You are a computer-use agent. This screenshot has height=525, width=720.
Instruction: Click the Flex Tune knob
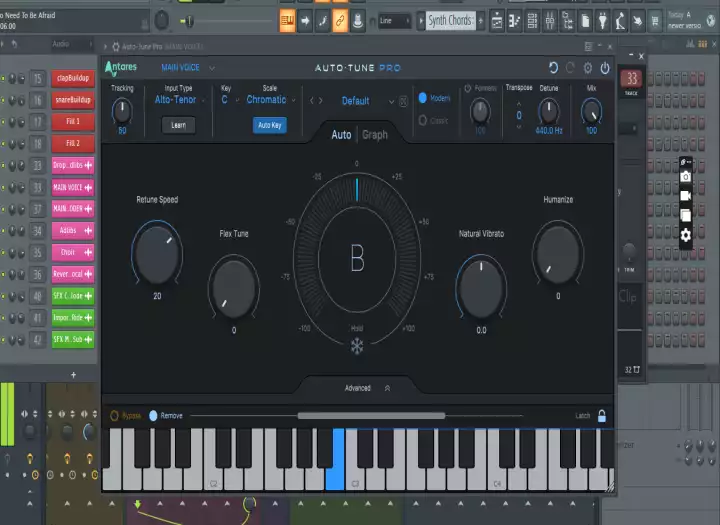[x=234, y=287]
